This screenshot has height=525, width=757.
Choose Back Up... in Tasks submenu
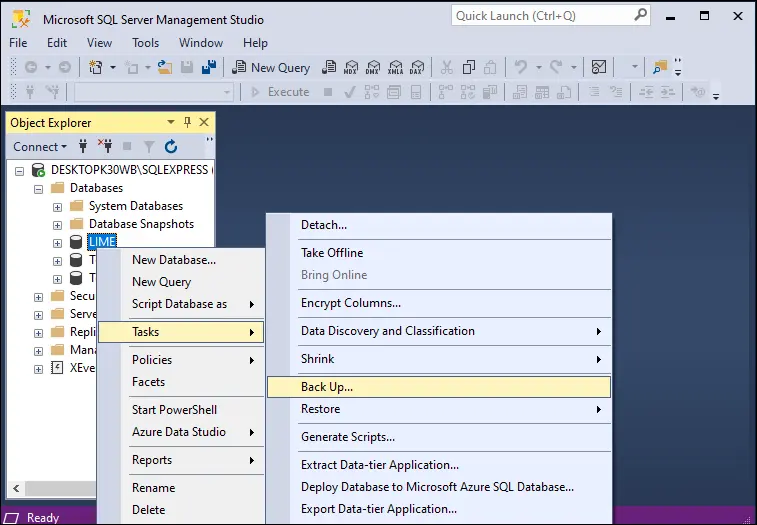coord(439,387)
